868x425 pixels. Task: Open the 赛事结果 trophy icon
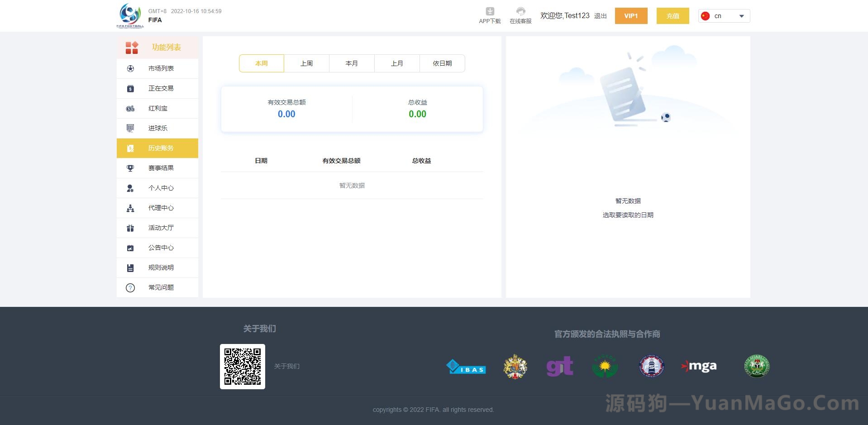[130, 168]
